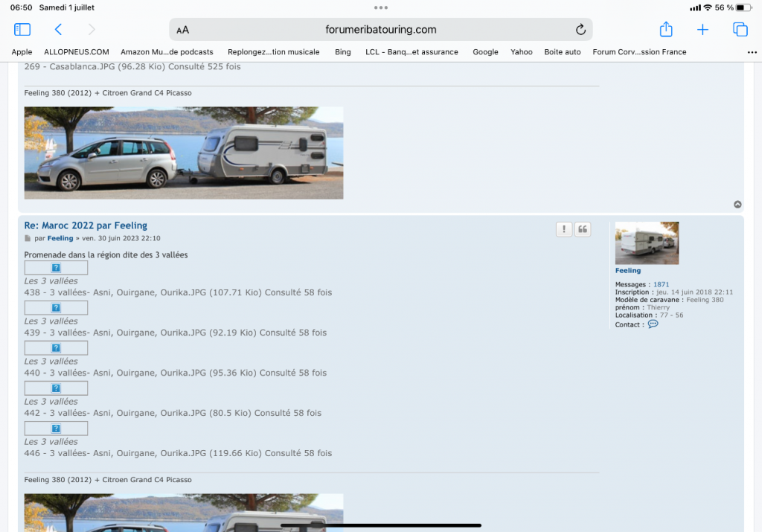Go back with the left chevron arrow
The width and height of the screenshot is (762, 532).
coord(58,30)
